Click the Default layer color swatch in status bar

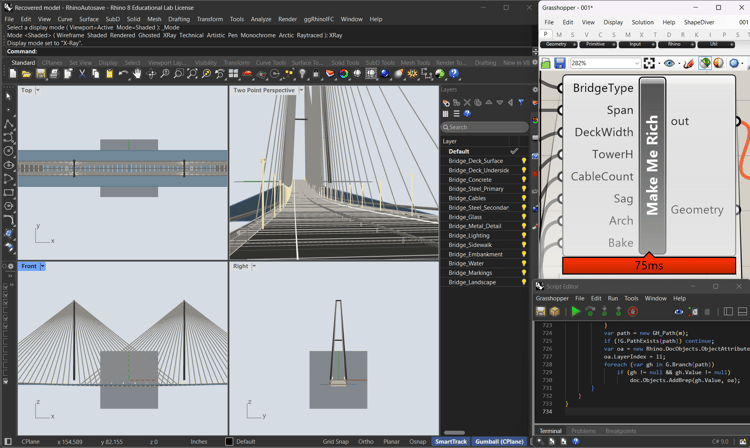(x=229, y=441)
